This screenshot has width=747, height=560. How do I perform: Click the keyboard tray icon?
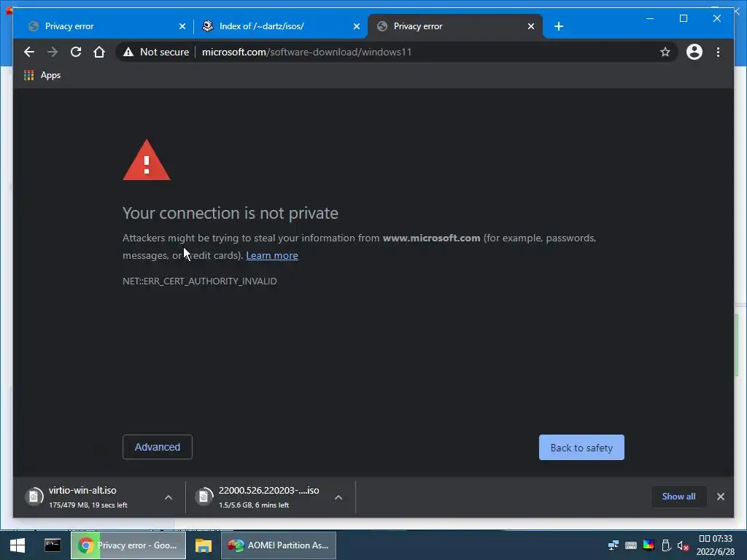631,545
